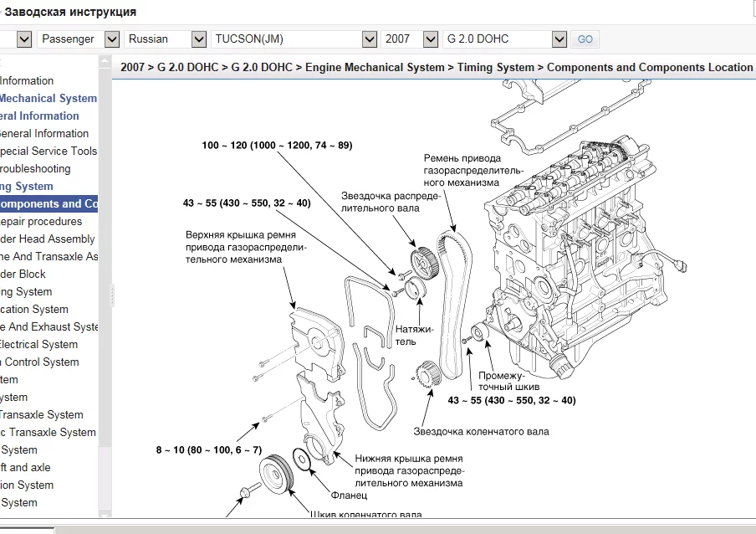Open the Intake And Exhaust System section
The height and width of the screenshot is (534, 756).
coord(49,327)
